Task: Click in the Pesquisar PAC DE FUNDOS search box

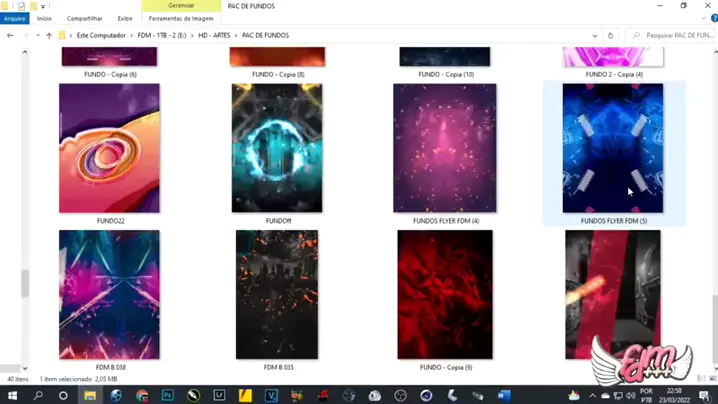Action: click(x=670, y=35)
